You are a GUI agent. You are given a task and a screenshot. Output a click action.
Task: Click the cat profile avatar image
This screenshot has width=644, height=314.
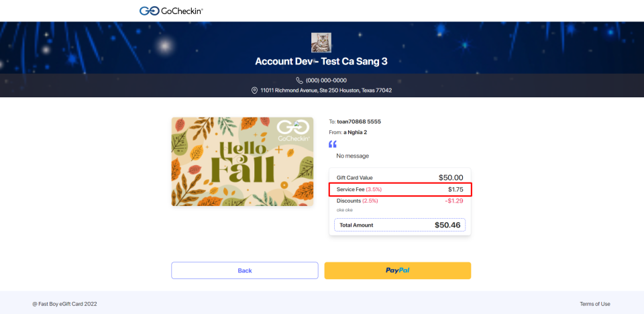coord(321,42)
